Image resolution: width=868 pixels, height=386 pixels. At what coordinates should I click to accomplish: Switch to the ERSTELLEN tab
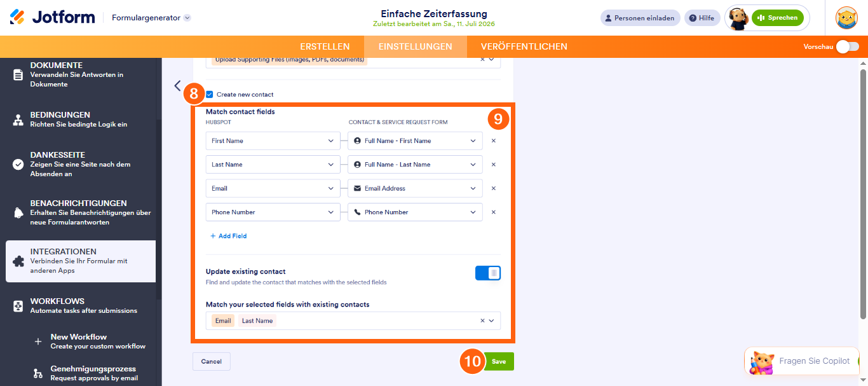pos(325,46)
